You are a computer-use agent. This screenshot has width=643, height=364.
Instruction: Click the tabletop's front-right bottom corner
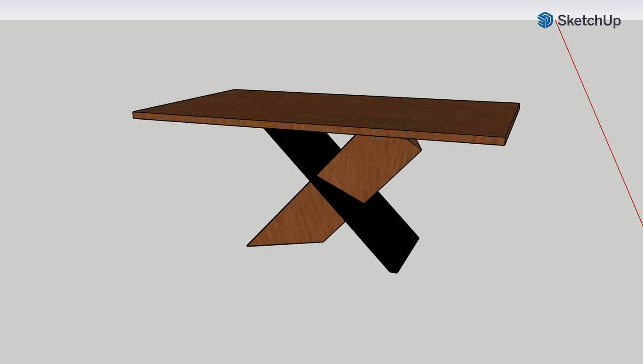504,145
